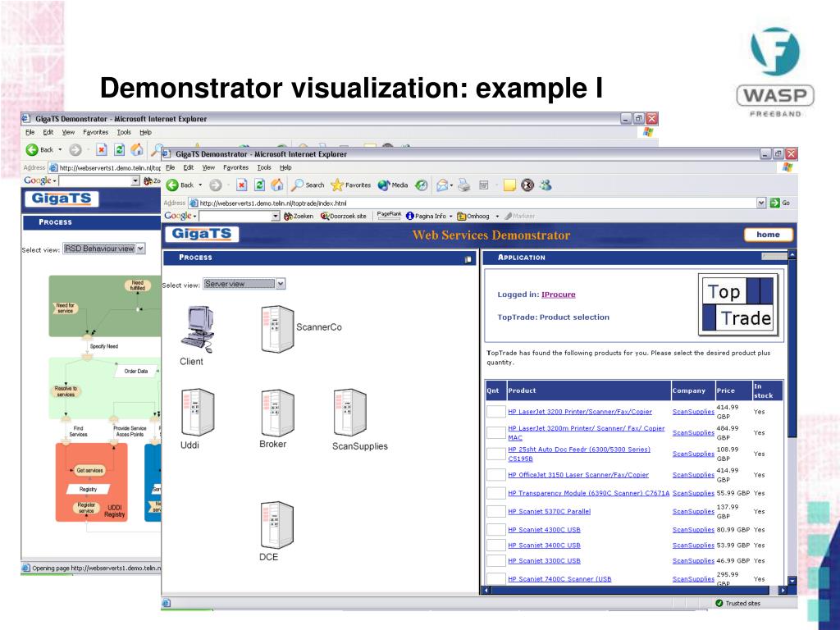Image resolution: width=840 pixels, height=630 pixels.
Task: Select the Broker server icon
Action: 277,413
